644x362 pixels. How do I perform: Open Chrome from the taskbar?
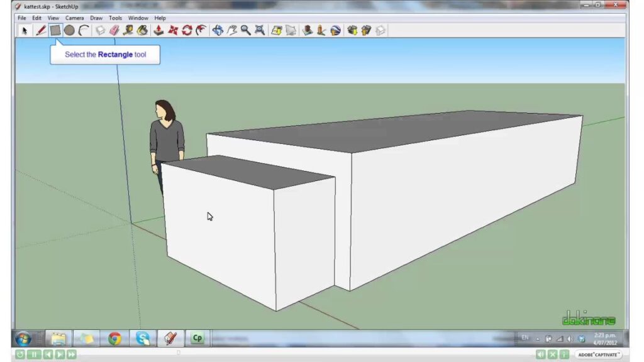tap(114, 339)
